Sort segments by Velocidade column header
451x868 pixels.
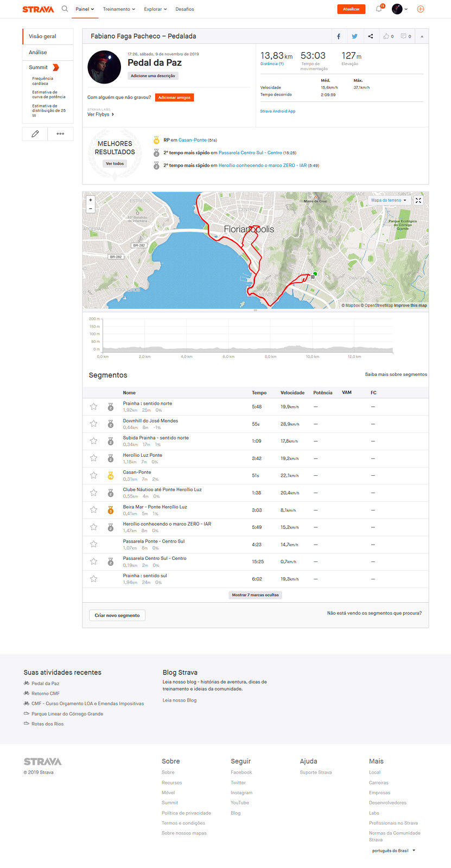click(x=293, y=392)
